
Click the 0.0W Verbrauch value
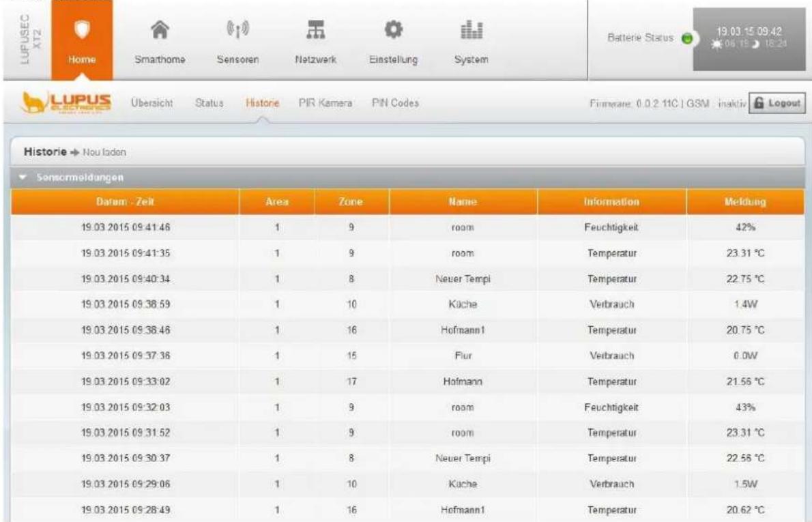tap(745, 356)
